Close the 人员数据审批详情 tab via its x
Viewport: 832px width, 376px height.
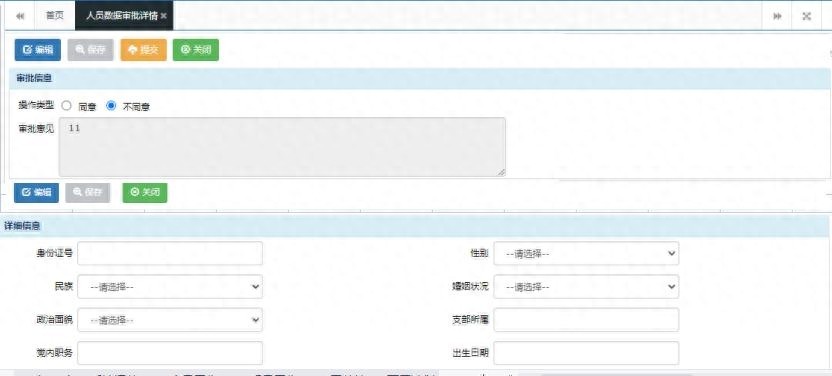point(164,16)
